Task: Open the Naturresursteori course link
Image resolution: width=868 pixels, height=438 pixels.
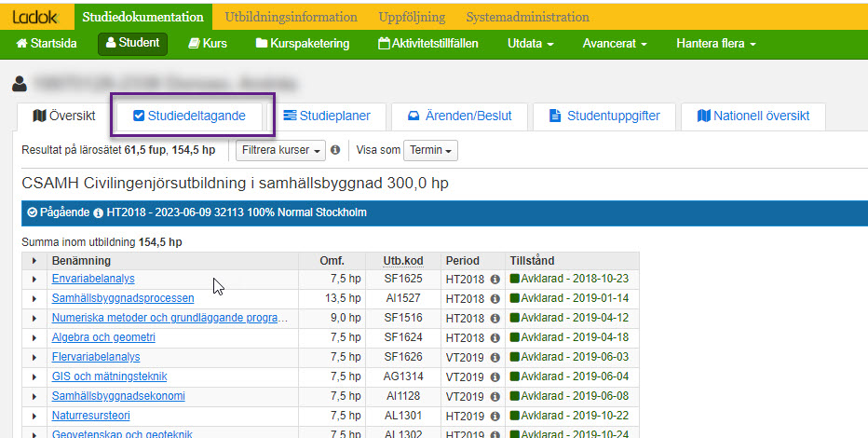Action: click(90, 416)
